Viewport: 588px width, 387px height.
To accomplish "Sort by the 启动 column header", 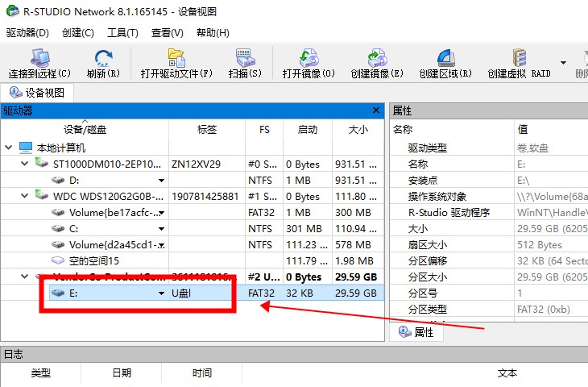I will point(308,130).
